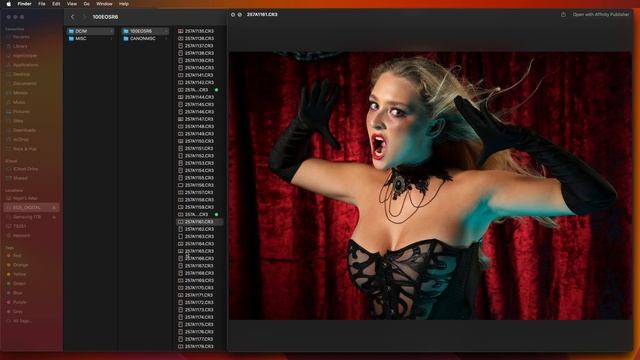Open the Edit menu
This screenshot has height=360, width=640.
(x=56, y=4)
